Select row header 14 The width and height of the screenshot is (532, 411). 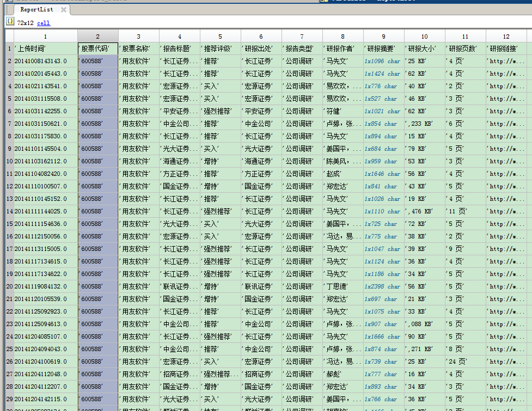(9, 211)
